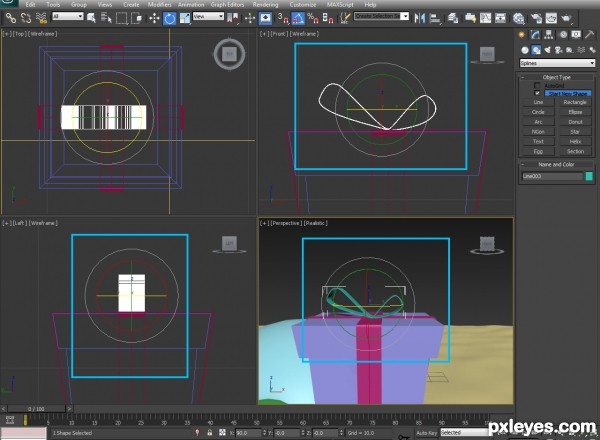Click the Helix spline button

tap(575, 142)
